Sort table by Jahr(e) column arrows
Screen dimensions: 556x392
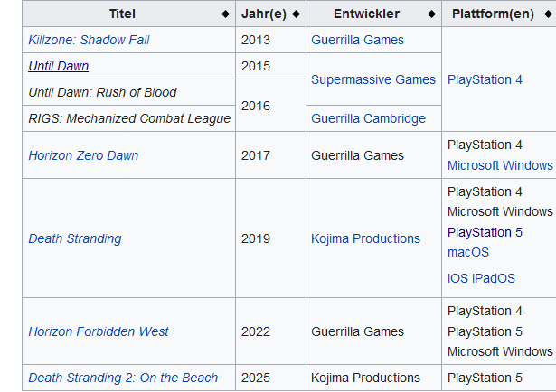tap(297, 14)
